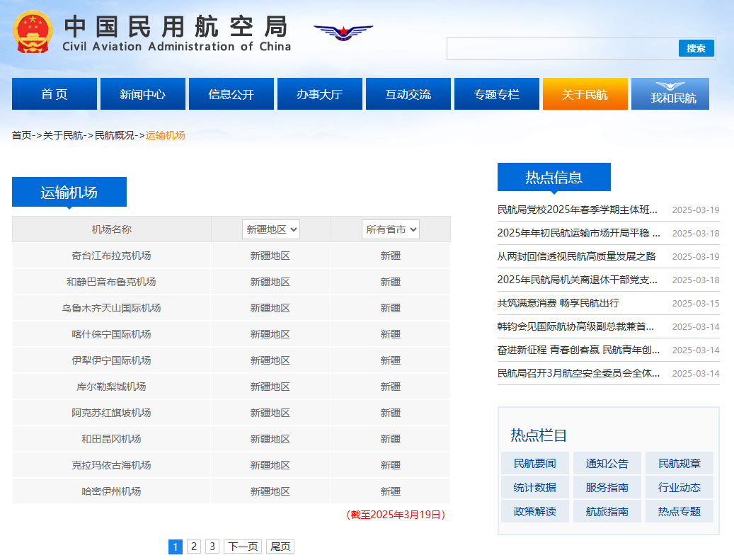Open the 航旅指南 hot column link
The height and width of the screenshot is (560, 734).
pos(607,511)
